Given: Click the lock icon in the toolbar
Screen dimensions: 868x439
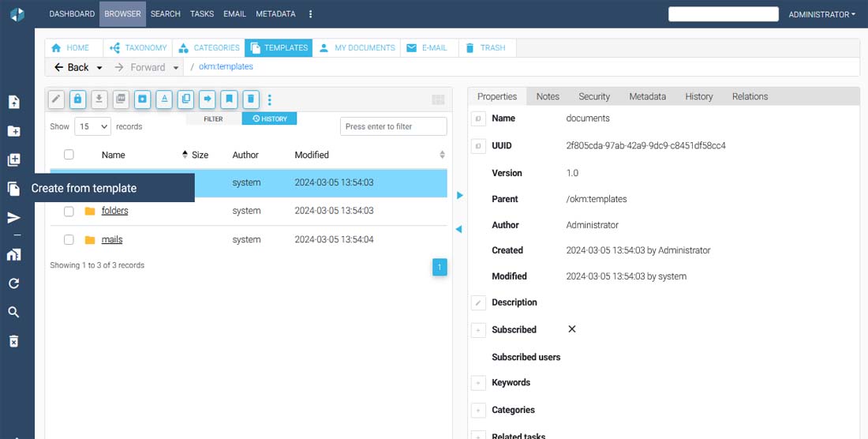Looking at the screenshot, I should [77, 99].
